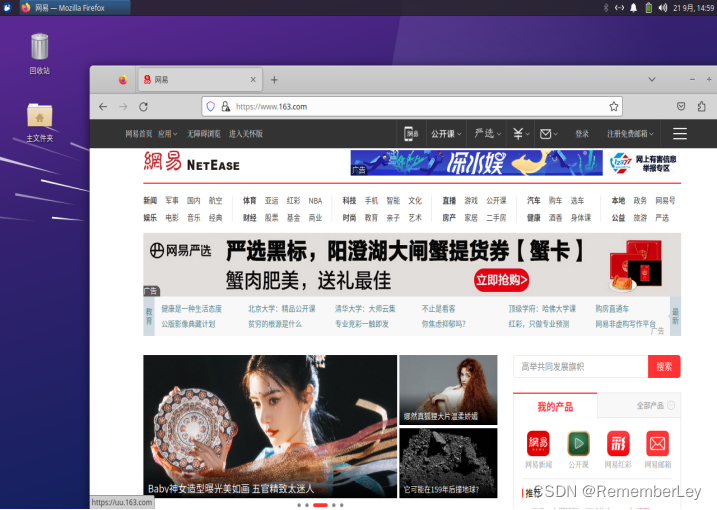Open the List all tabs chevron
717x510 pixels.
point(652,80)
